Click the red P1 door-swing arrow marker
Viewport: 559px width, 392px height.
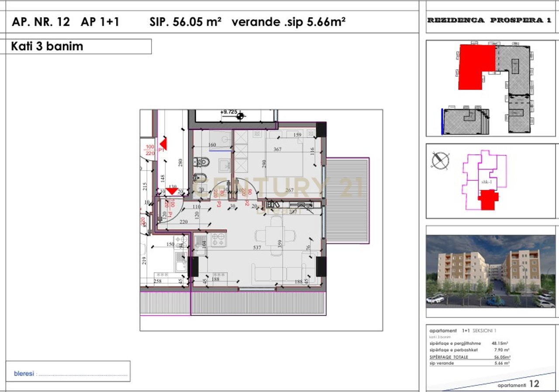(163, 144)
